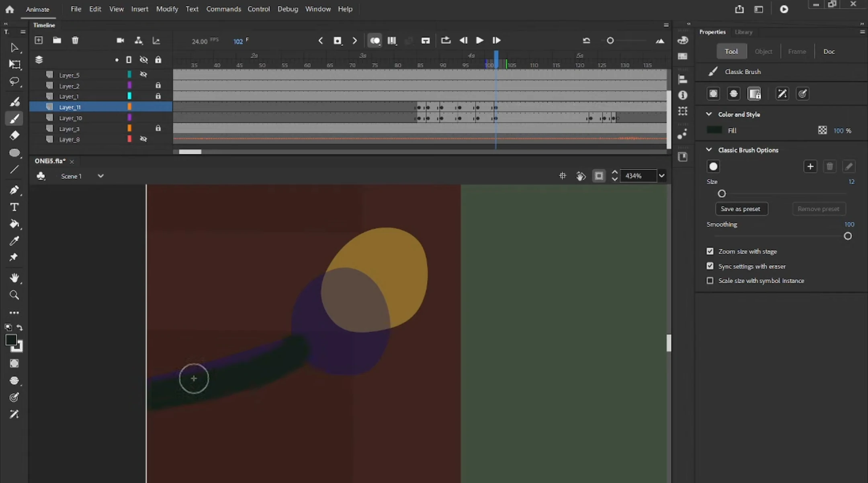Select the Lasso tool

(x=14, y=82)
